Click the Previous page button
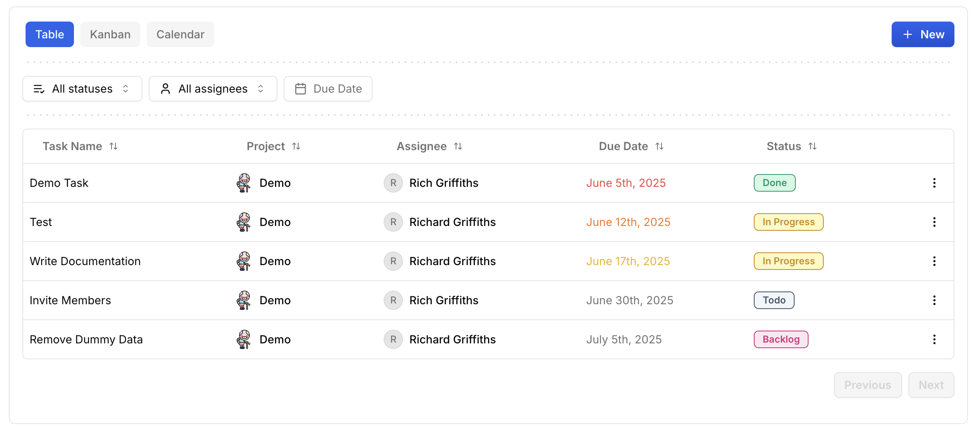The height and width of the screenshot is (436, 980). [x=867, y=385]
